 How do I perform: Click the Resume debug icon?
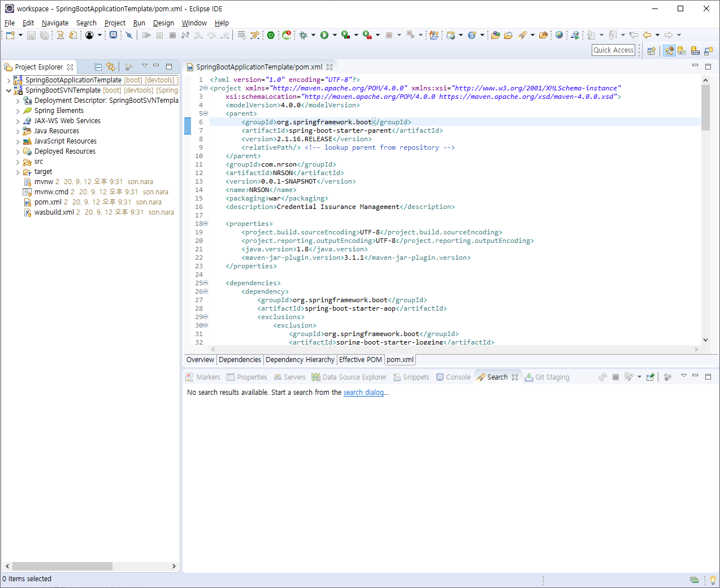(146, 35)
